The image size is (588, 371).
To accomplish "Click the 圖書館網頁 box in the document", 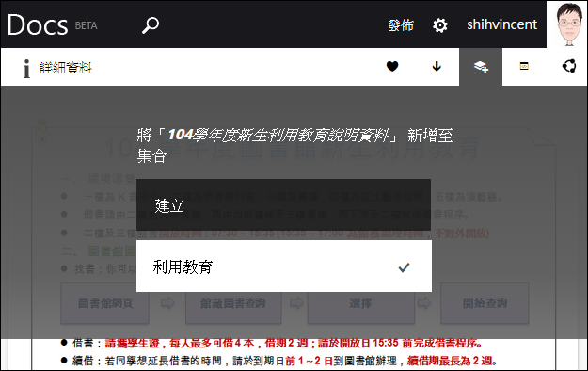I will pos(105,303).
